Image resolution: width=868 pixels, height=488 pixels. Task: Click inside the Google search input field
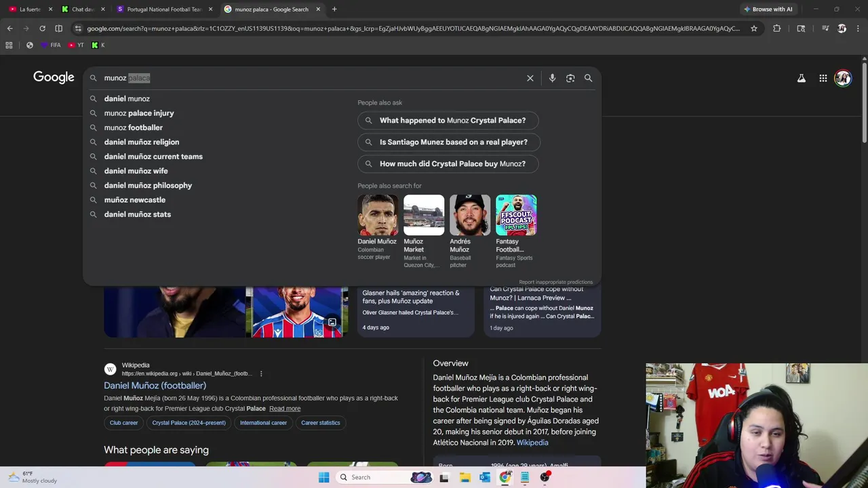[312, 78]
